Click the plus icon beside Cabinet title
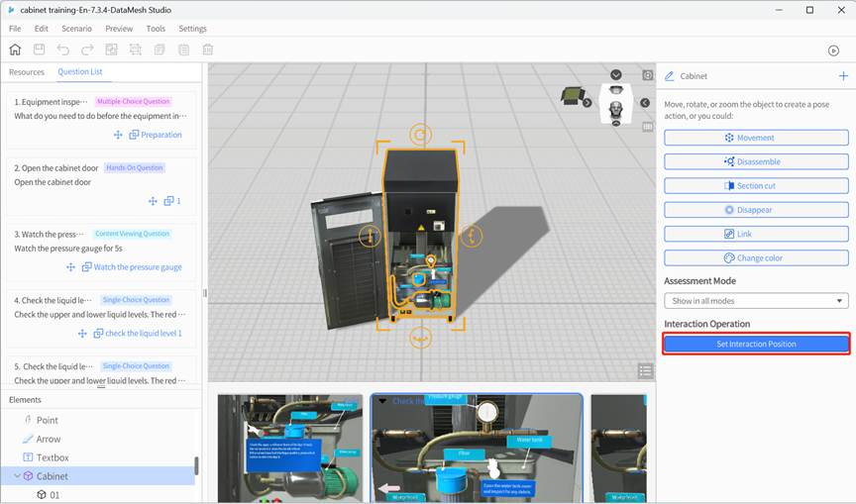 tap(843, 76)
